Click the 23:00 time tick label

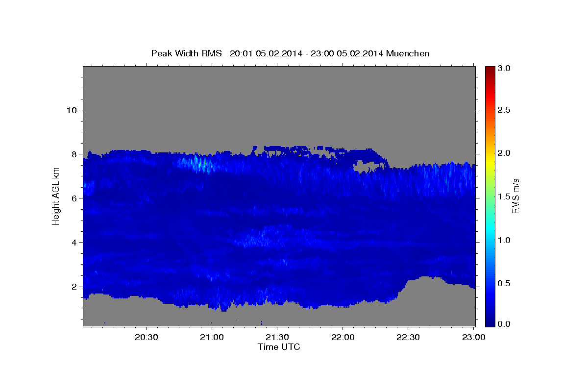click(x=474, y=337)
